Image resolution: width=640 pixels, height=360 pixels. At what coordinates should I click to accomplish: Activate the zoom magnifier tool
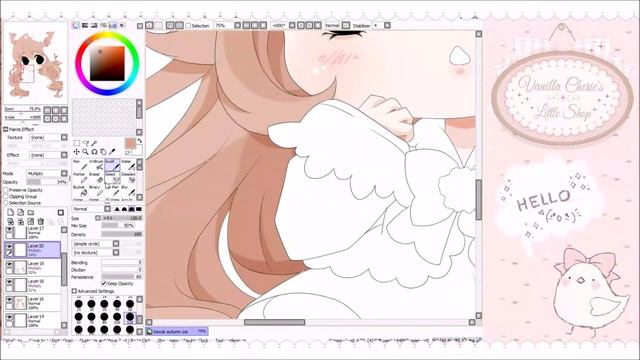pos(85,152)
